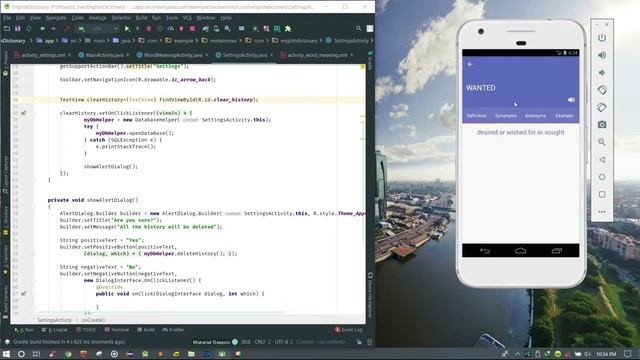This screenshot has width=640, height=360.
Task: Open the Logcat tool window
Action: [55, 330]
